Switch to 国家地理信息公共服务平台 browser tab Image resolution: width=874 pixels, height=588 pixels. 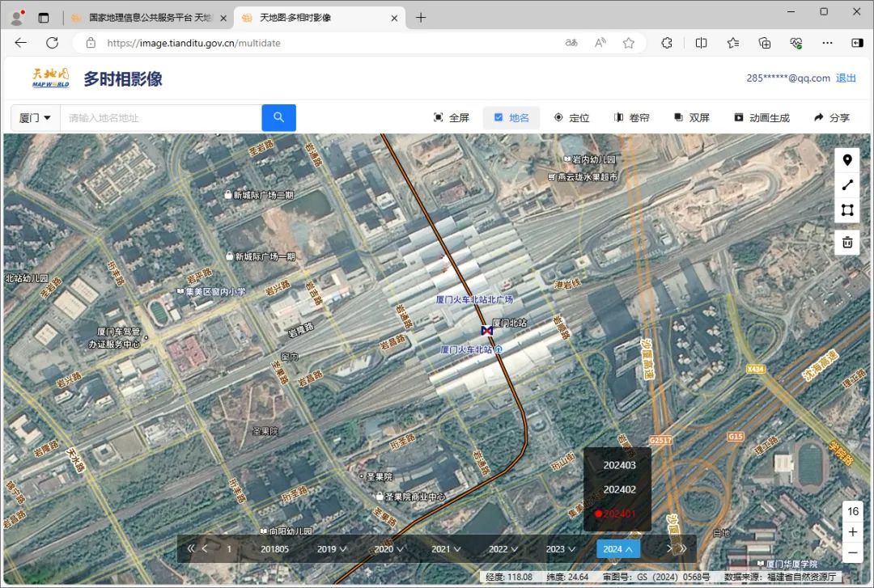[150, 18]
